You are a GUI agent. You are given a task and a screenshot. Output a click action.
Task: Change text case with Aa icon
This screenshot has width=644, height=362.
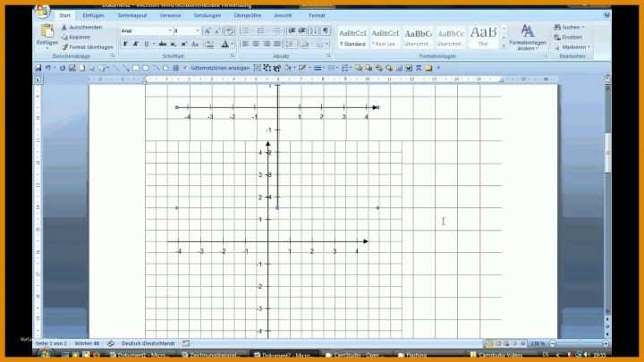pos(196,44)
